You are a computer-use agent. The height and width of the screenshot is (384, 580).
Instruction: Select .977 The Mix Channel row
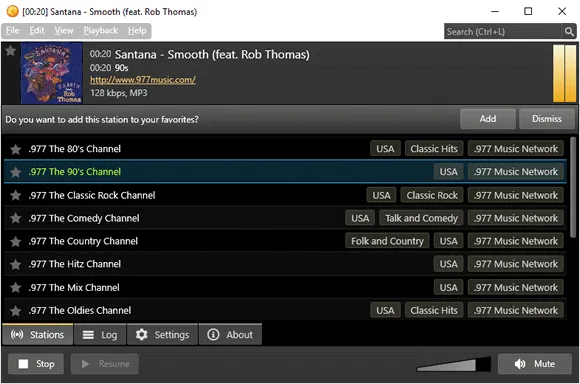tap(285, 287)
